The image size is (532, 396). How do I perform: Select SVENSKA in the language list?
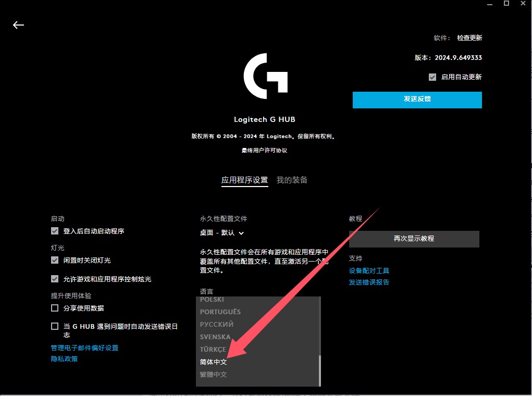coord(215,337)
